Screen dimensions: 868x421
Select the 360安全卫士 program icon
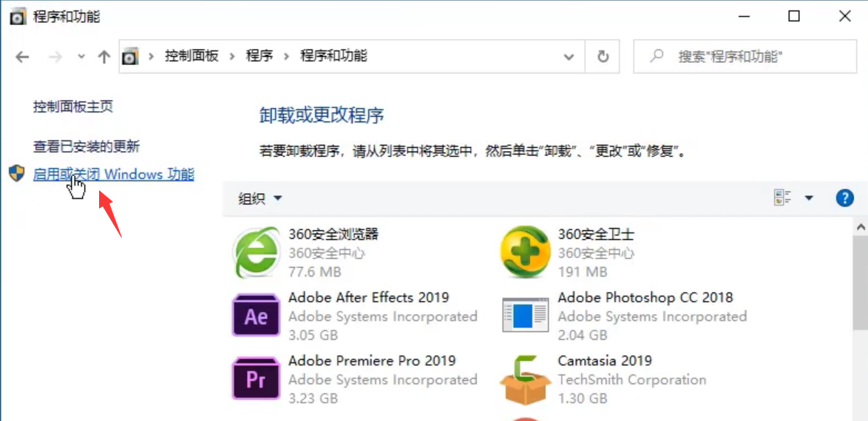[524, 252]
